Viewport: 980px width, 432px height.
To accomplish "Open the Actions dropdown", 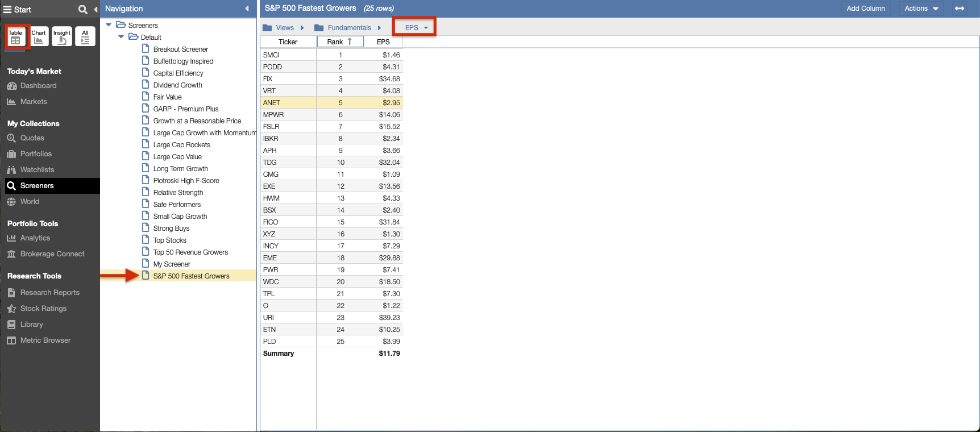I will point(921,9).
